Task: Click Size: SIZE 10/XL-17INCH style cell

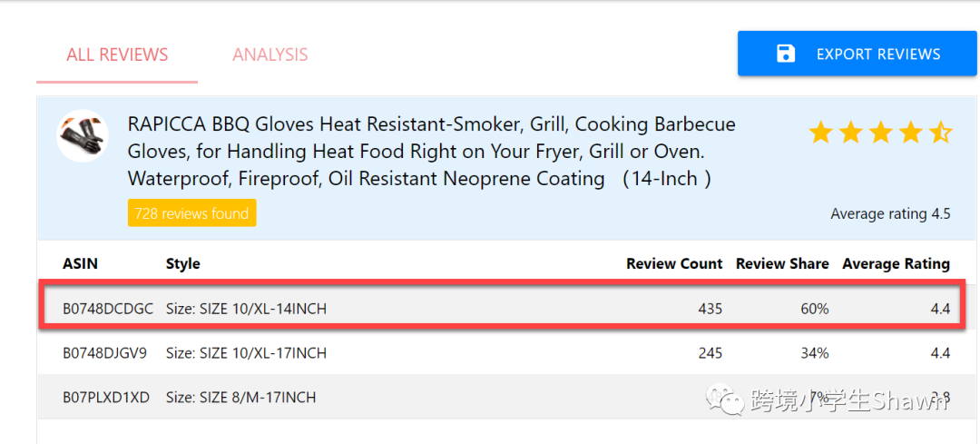Action: [246, 352]
